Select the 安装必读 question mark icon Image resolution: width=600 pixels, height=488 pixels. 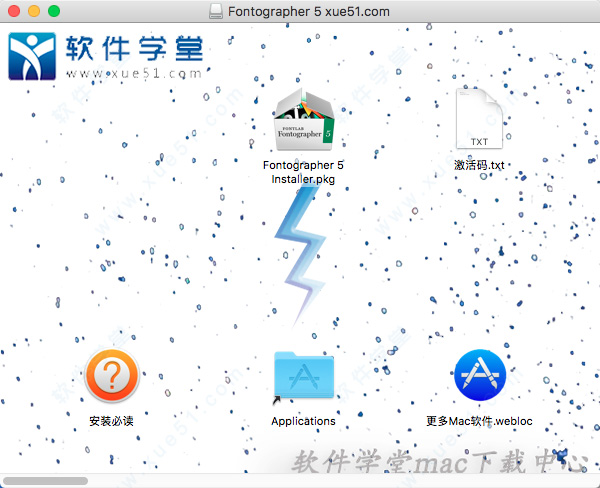click(x=112, y=376)
